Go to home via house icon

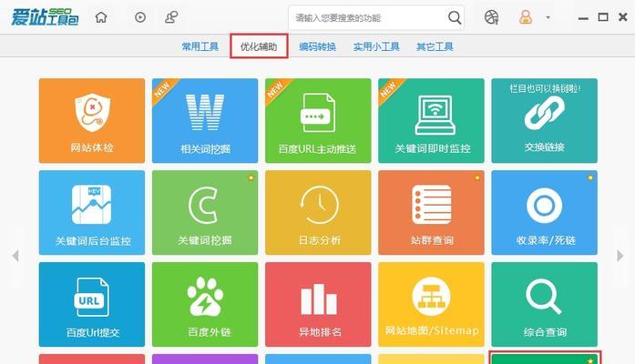[x=101, y=17]
